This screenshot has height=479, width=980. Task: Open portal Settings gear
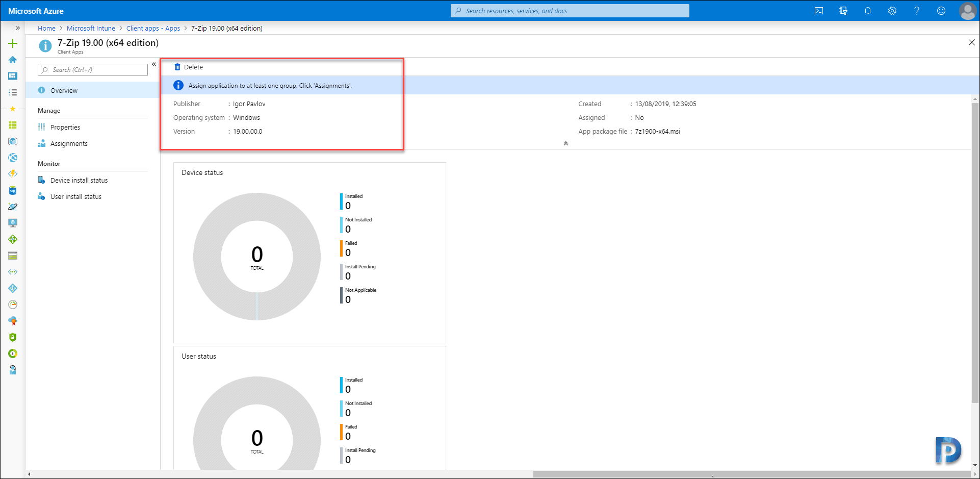(892, 11)
